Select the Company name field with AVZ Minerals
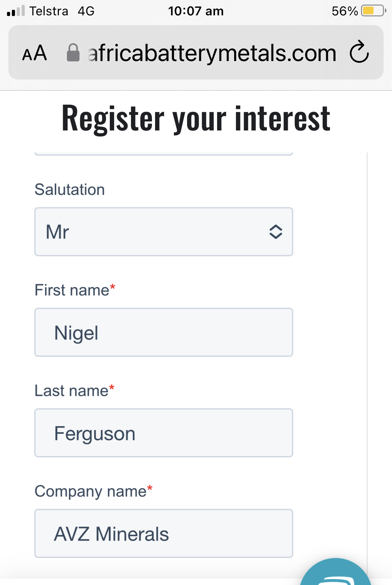The width and height of the screenshot is (392, 585). [x=163, y=533]
